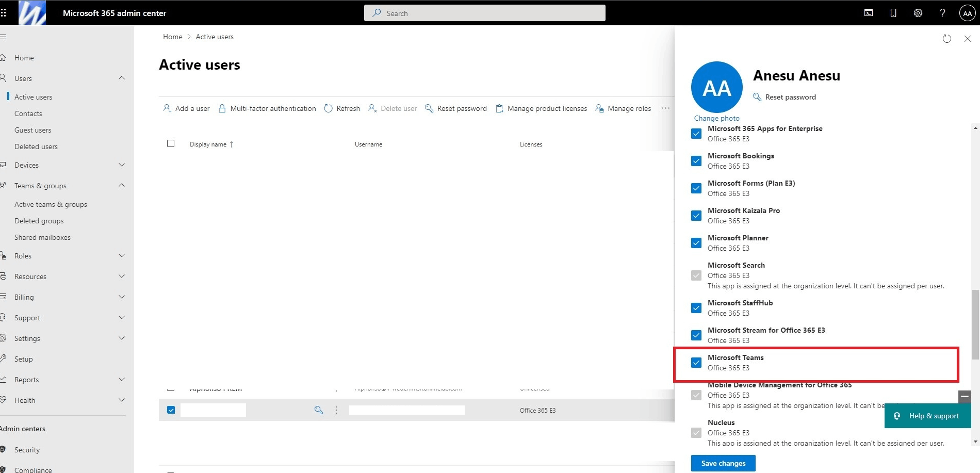Sort by Display name column
The width and height of the screenshot is (980, 473).
tap(211, 144)
